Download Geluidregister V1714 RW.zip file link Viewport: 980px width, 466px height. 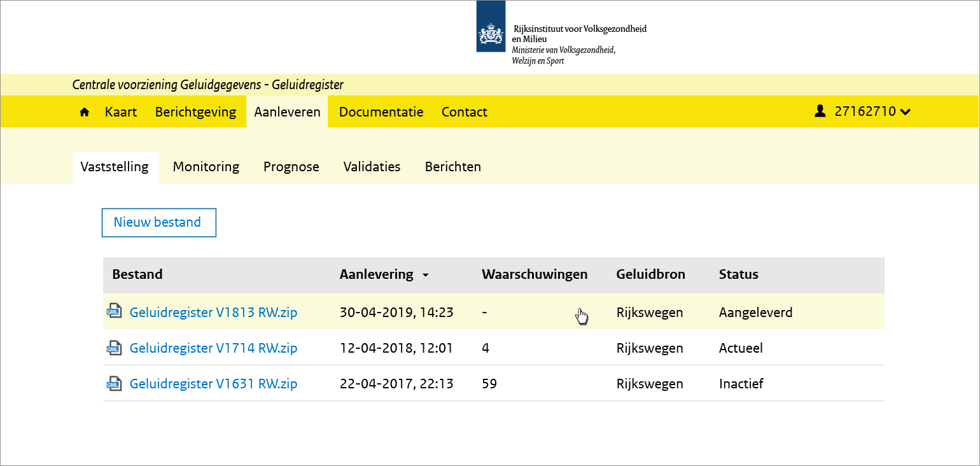[213, 348]
